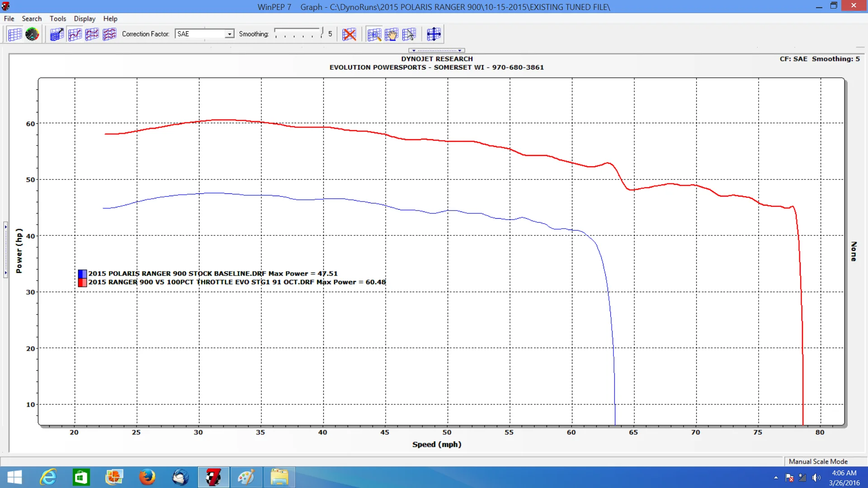Select the zoom magnifier graph tool
Image resolution: width=868 pixels, height=488 pixels.
pos(374,34)
